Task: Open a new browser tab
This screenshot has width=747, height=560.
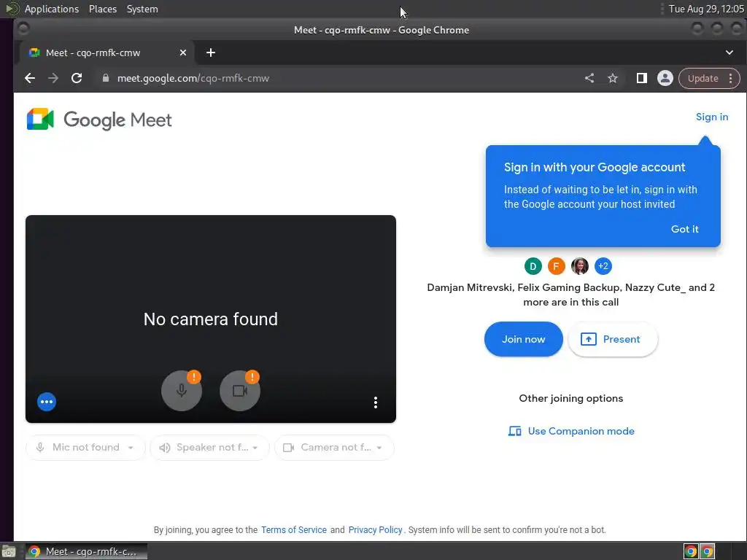Action: 211,52
